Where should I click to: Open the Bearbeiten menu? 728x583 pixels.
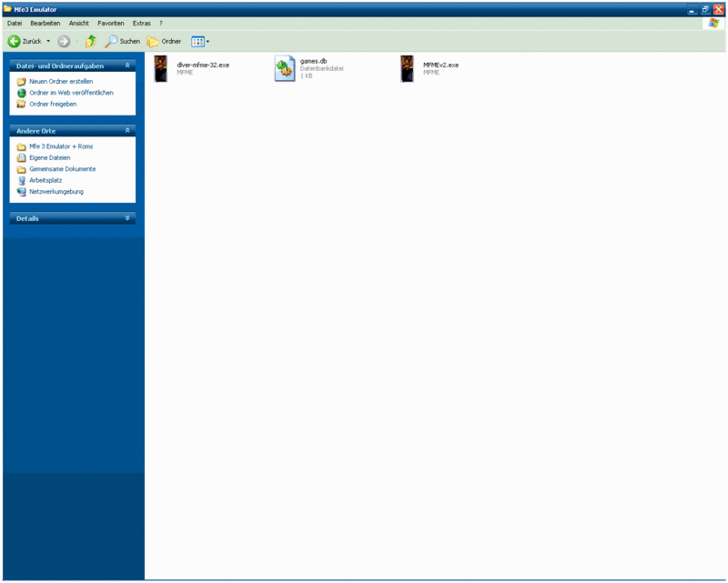45,24
